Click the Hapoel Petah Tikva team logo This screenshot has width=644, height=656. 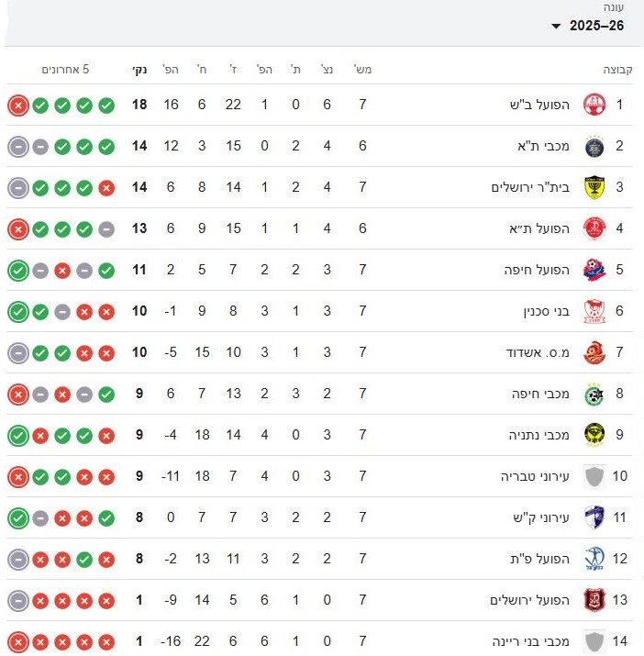tap(594, 559)
